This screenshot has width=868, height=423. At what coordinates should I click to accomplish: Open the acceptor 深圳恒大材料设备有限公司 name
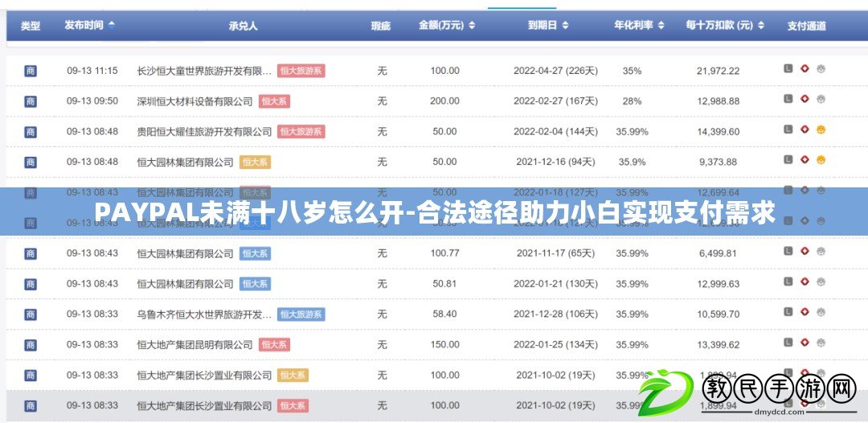pyautogui.click(x=194, y=101)
